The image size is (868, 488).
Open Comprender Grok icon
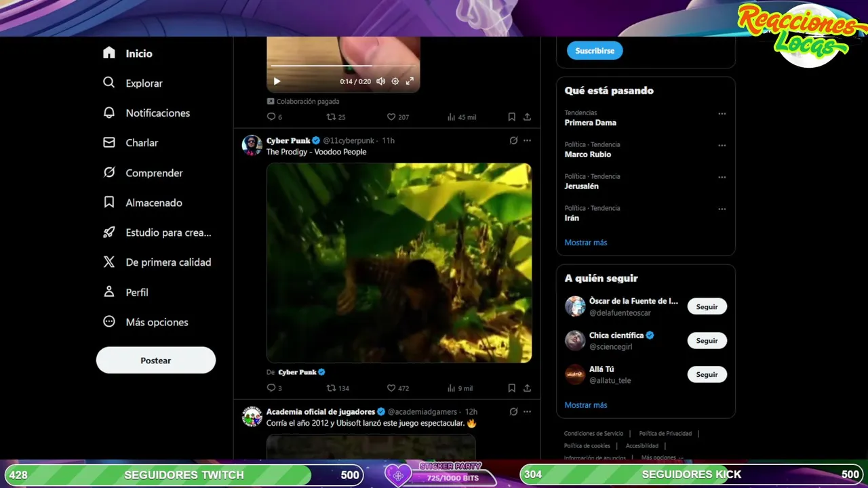click(108, 172)
